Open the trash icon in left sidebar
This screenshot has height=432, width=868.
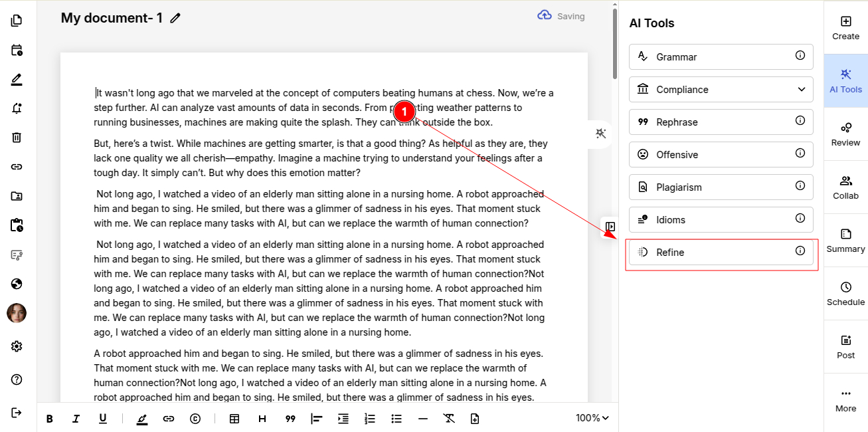17,138
